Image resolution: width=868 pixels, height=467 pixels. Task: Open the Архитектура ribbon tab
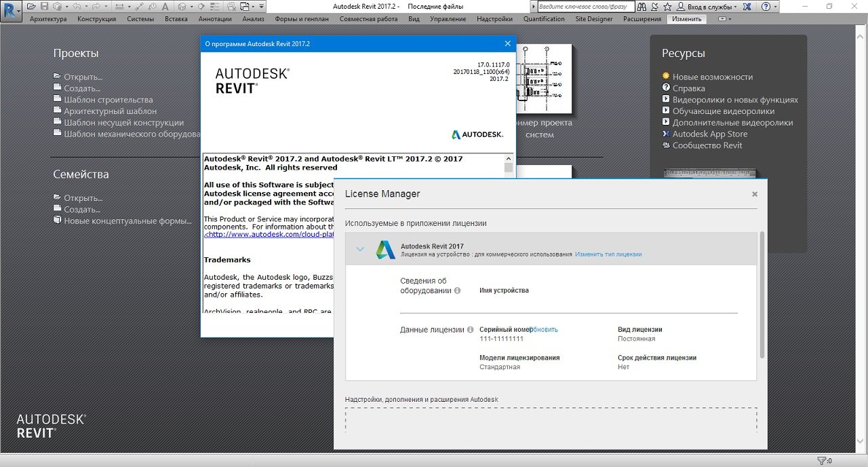pyautogui.click(x=48, y=19)
